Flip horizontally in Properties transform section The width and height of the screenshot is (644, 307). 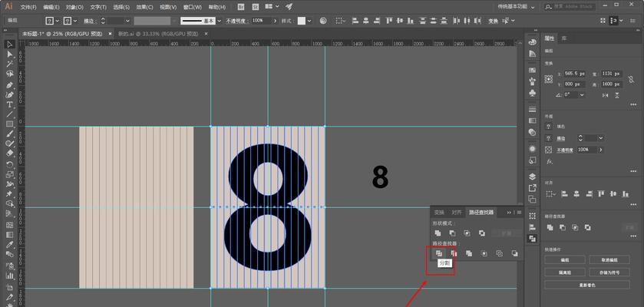coord(605,95)
